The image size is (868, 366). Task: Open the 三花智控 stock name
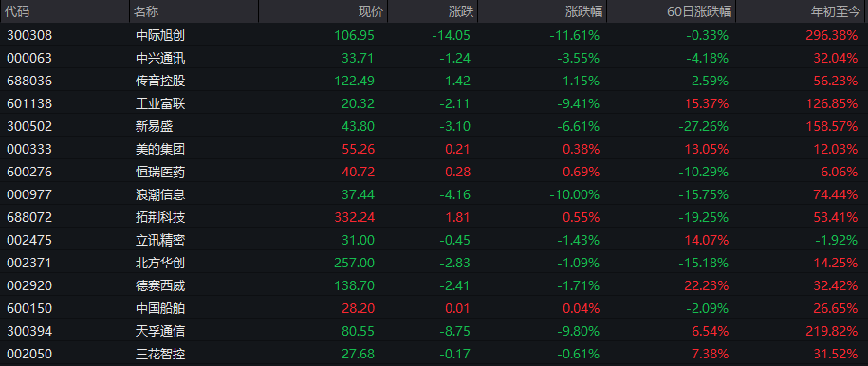(x=160, y=354)
